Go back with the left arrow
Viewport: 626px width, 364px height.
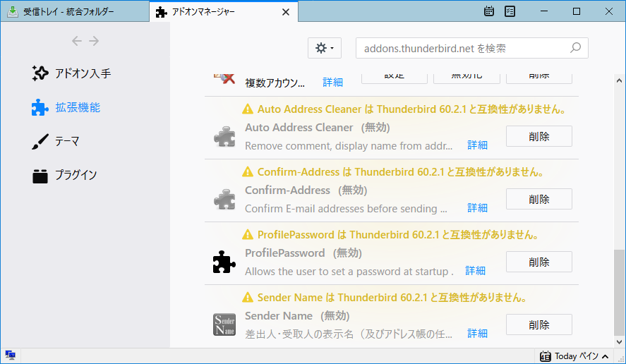click(x=77, y=41)
